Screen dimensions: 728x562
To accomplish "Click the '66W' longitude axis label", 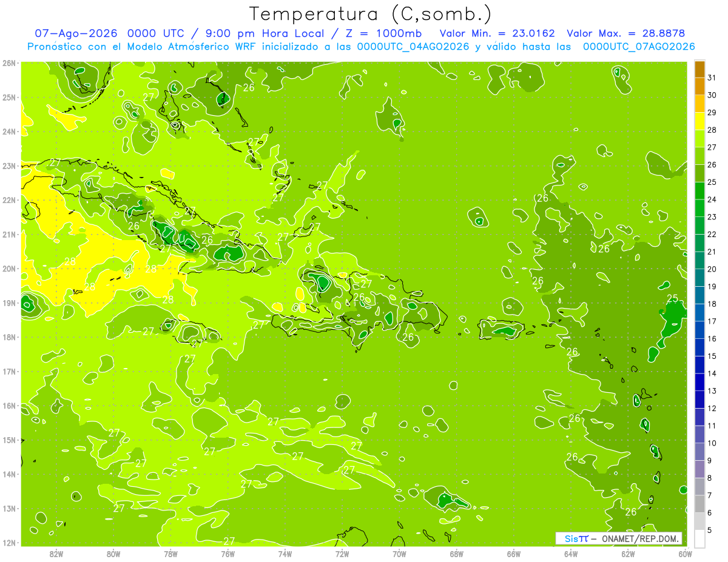I will pos(514,554).
